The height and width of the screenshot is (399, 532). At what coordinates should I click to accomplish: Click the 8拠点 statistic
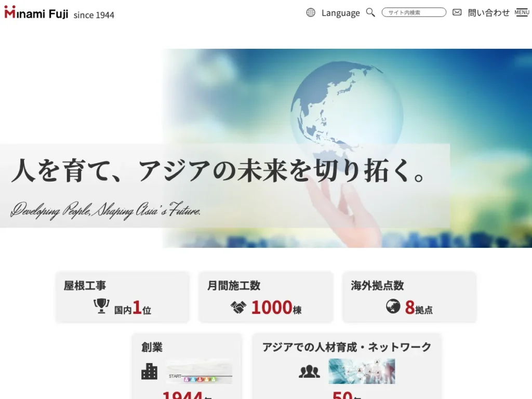pyautogui.click(x=419, y=308)
